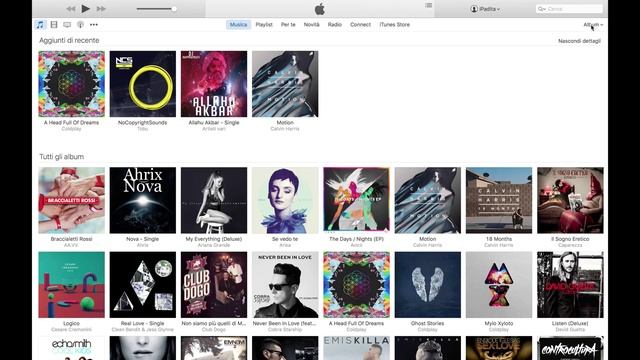Click Nascondi dettagli link
Screen dimensions: 640x360
tap(579, 41)
